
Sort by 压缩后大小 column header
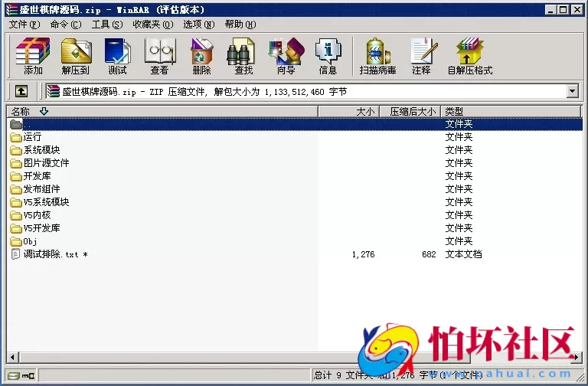tap(410, 111)
